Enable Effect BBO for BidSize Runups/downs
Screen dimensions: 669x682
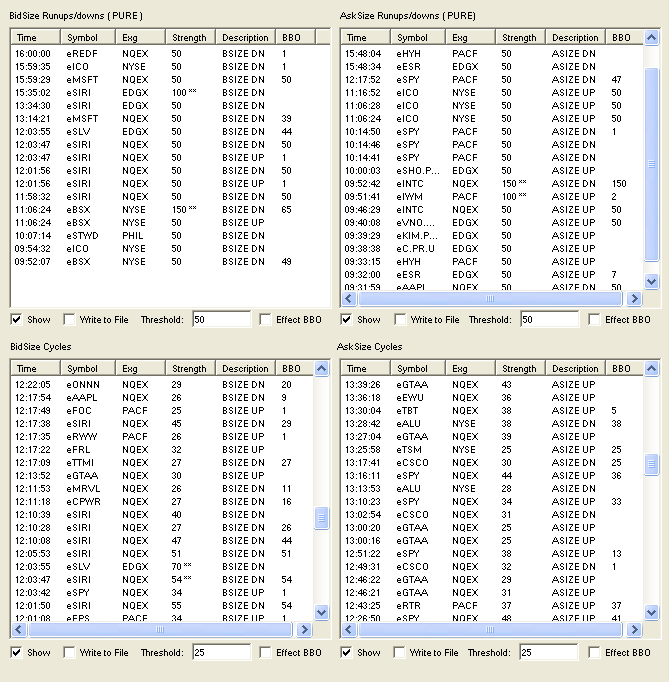pos(265,320)
